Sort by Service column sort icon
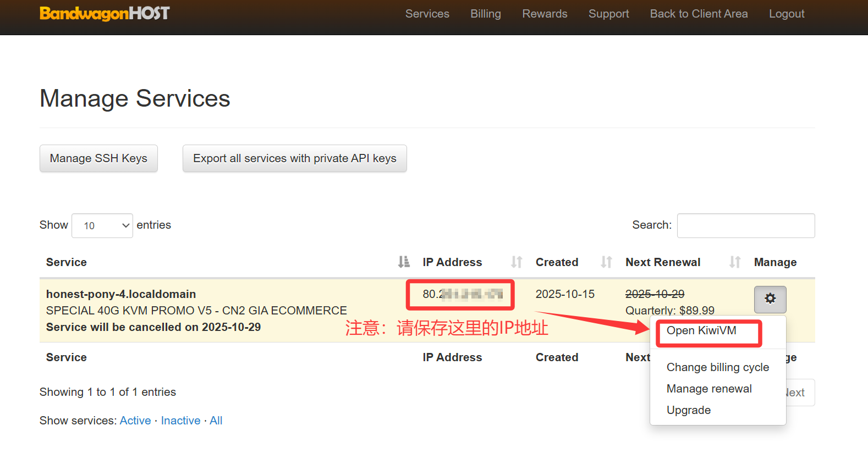 tap(404, 262)
